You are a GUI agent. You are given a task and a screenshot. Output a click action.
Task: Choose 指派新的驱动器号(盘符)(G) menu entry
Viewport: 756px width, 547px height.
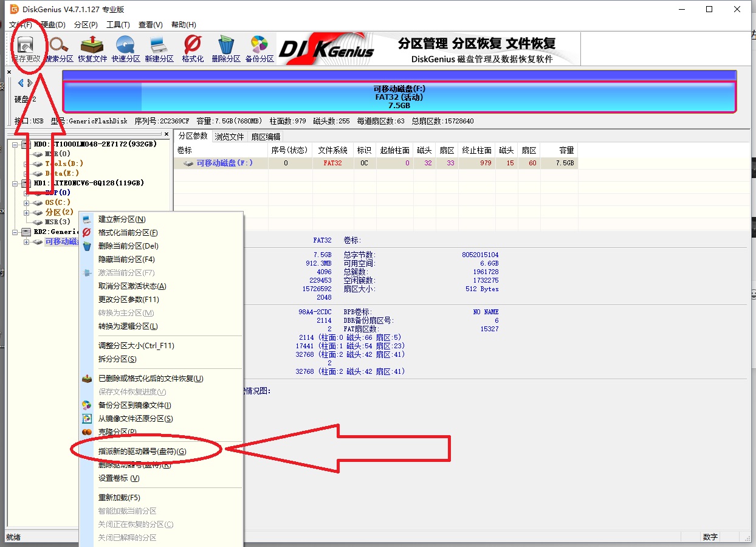142,452
